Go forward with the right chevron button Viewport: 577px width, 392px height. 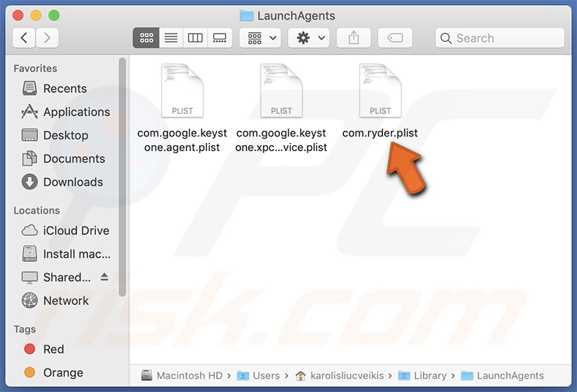[47, 38]
